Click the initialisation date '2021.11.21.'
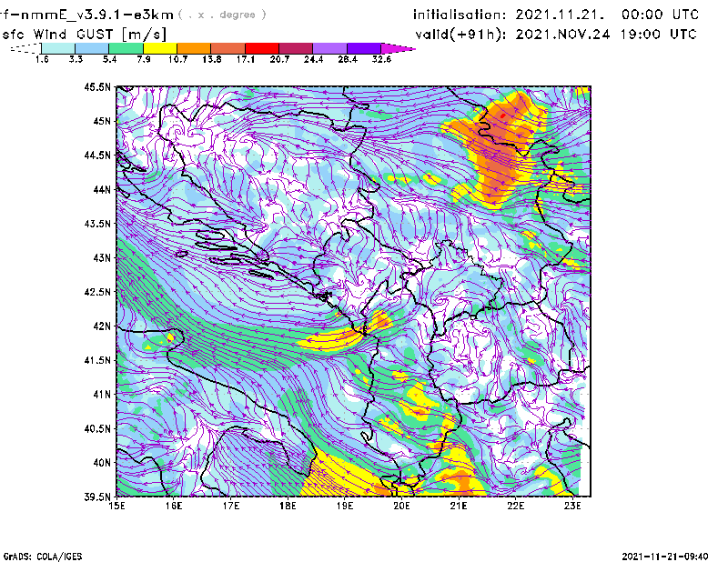This screenshot has height=562, width=728. pyautogui.click(x=560, y=15)
